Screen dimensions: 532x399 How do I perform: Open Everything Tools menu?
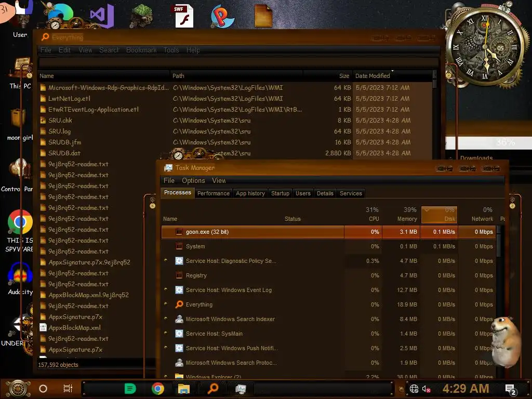(x=171, y=50)
